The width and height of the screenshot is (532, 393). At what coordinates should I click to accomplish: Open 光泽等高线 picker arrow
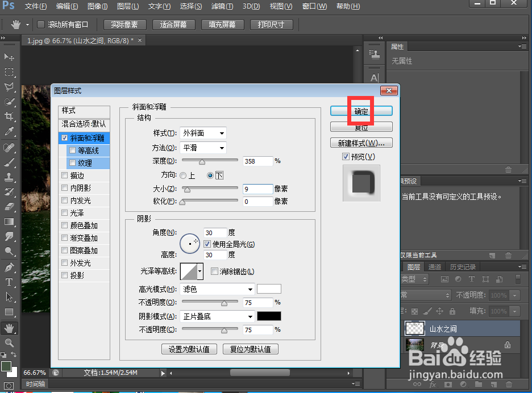coord(200,271)
